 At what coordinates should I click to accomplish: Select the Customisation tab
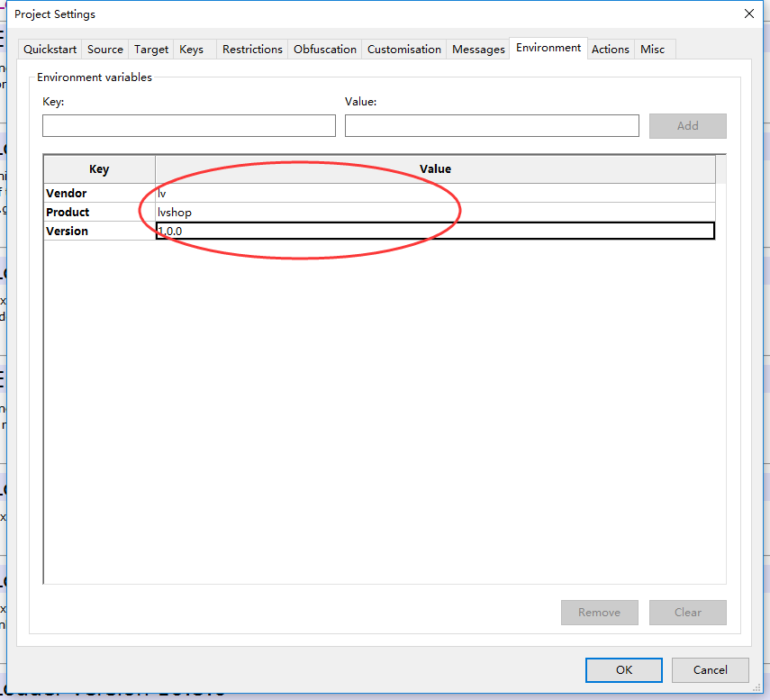403,49
